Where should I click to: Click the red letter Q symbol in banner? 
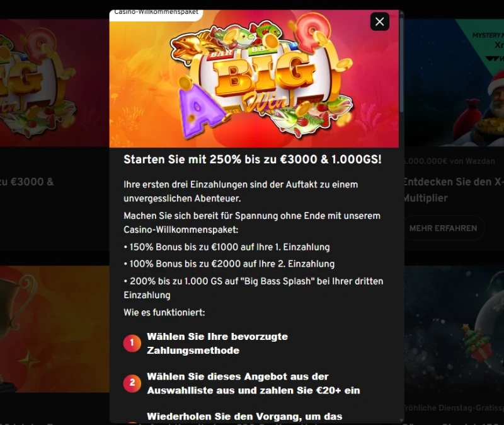point(312,30)
